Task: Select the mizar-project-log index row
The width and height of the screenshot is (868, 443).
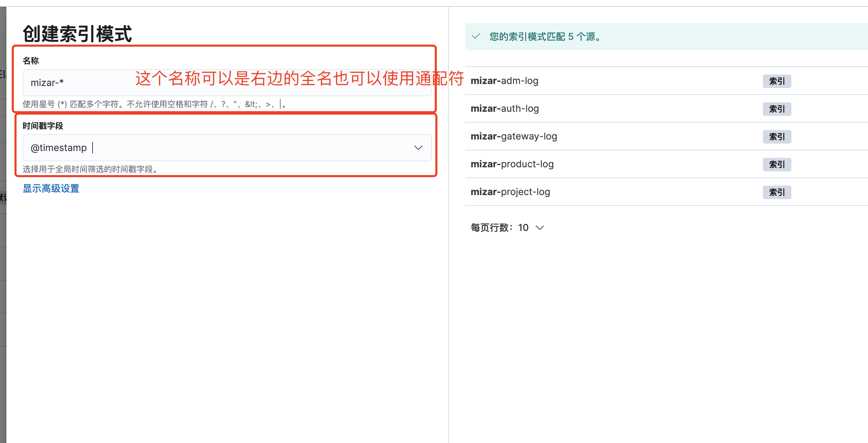Action: (x=666, y=192)
